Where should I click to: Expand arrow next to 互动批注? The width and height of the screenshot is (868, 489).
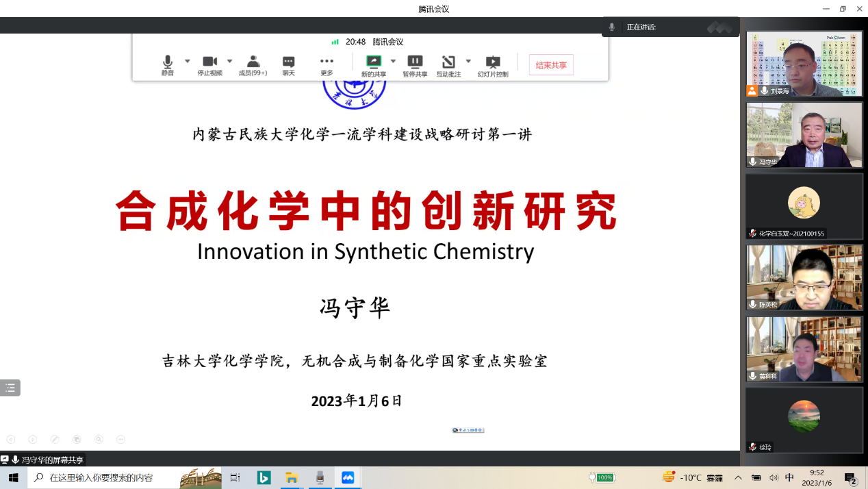point(468,61)
